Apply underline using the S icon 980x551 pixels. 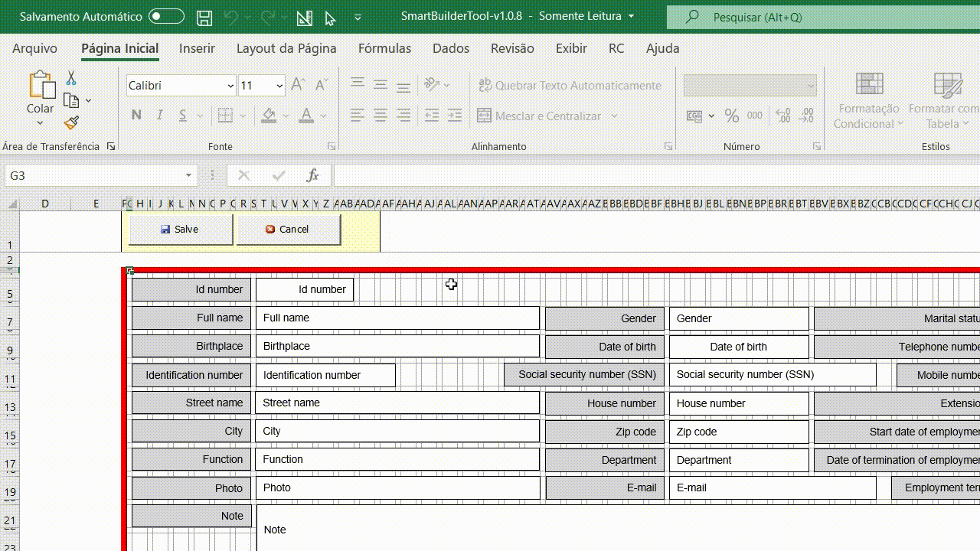click(182, 115)
